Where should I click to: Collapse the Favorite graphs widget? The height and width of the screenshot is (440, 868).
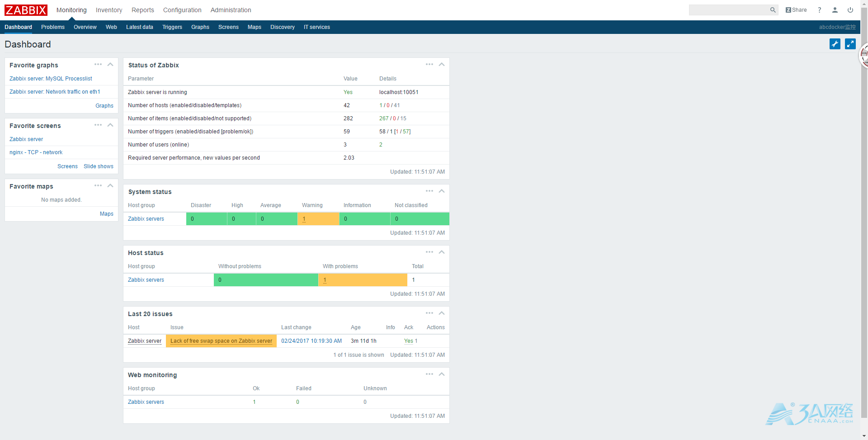pos(110,64)
